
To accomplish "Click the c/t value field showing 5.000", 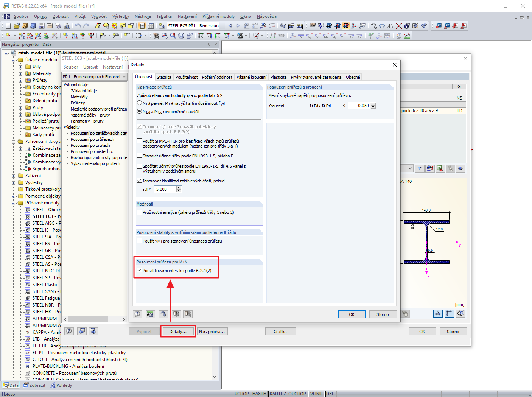I will point(165,189).
